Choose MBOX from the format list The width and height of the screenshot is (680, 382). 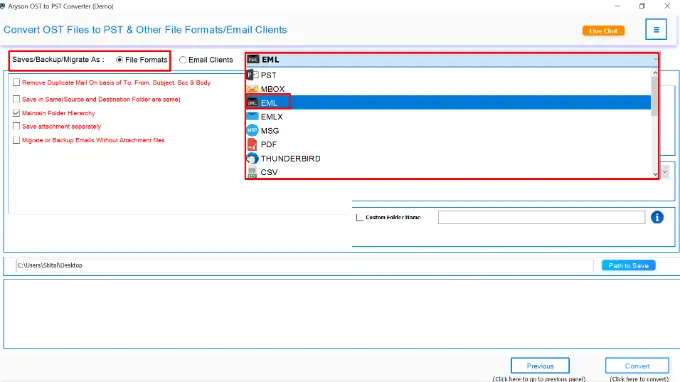coord(448,89)
